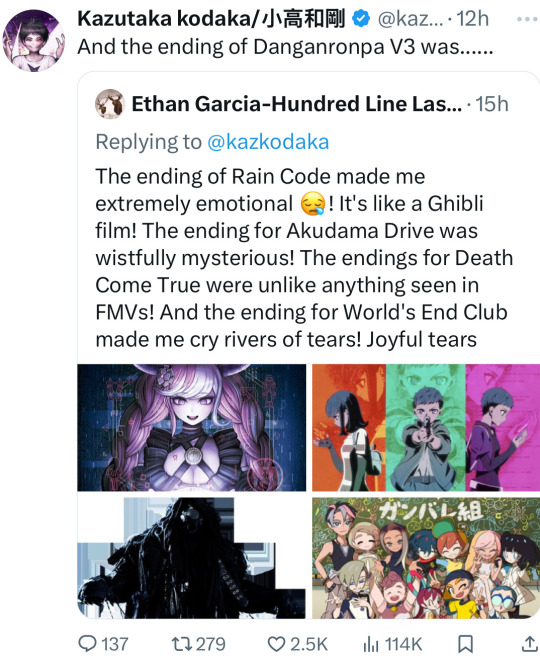Viewport: 540px width, 665px height.
Task: Click the 15h quoted tweet timestamp
Action: point(492,104)
